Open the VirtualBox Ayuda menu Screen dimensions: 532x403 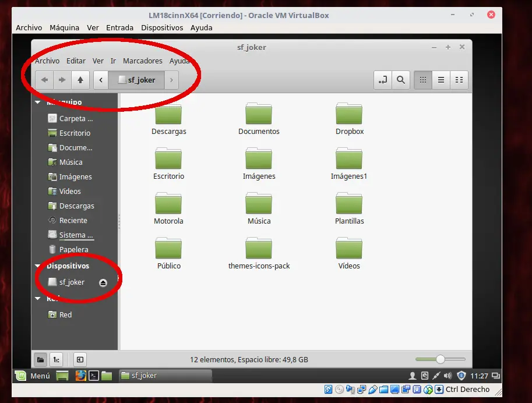(201, 28)
